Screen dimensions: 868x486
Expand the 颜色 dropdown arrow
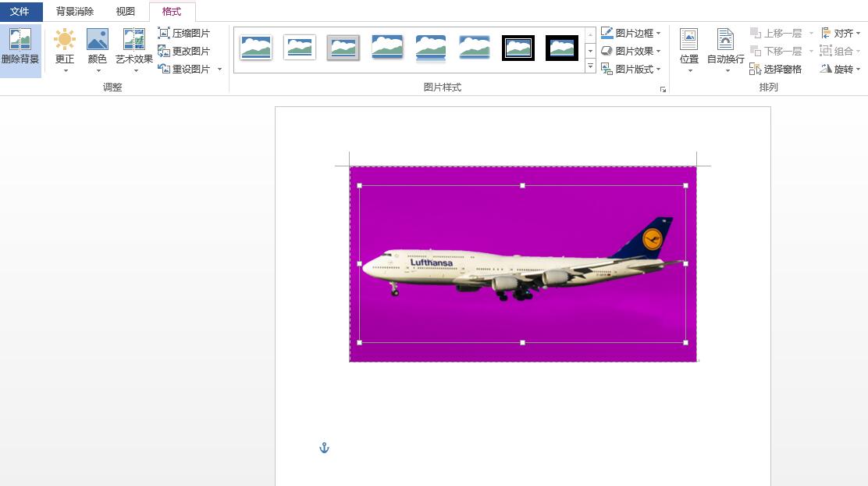(x=98, y=70)
